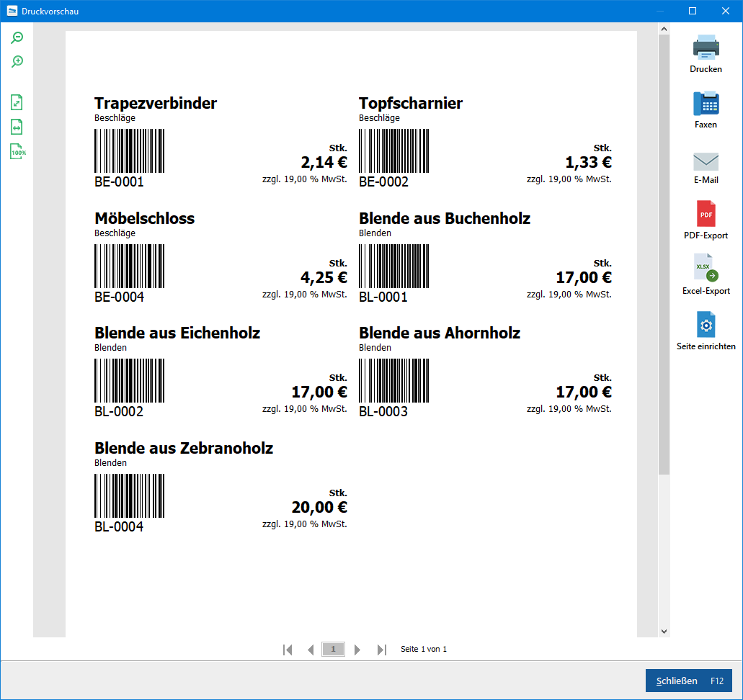The image size is (743, 700).
Task: Click the Topfscharnier label title
Action: coord(410,103)
